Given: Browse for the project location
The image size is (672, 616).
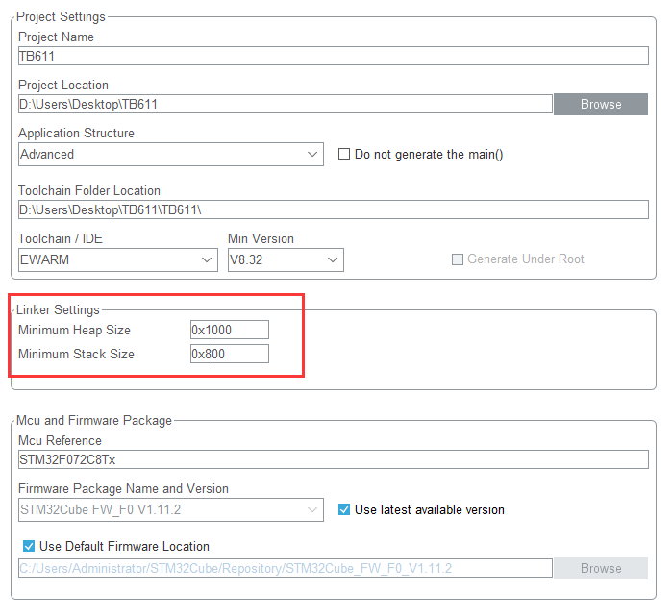Looking at the screenshot, I should [601, 104].
